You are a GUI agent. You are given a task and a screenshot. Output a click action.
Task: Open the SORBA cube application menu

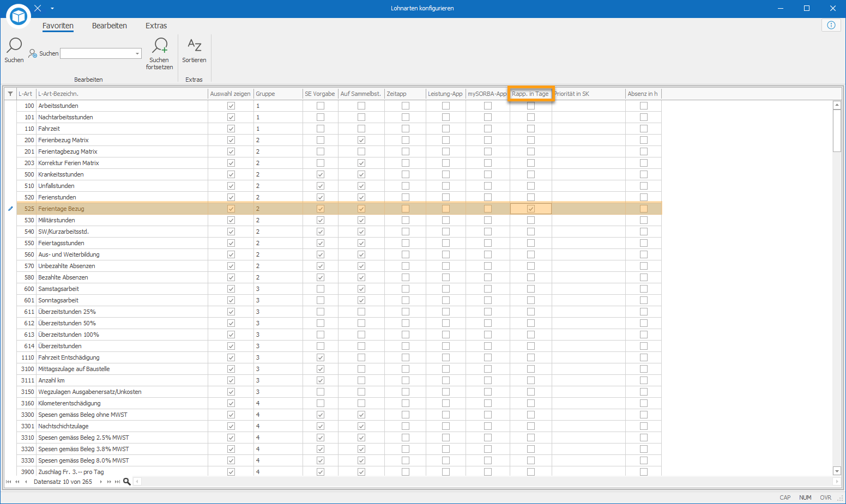[19, 16]
